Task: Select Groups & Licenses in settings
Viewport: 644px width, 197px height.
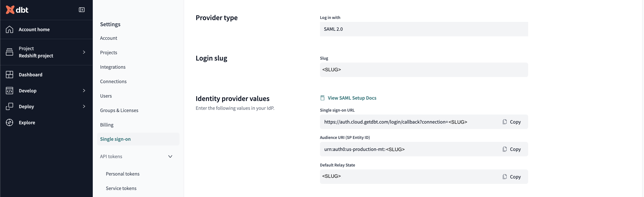Action: pos(119,110)
